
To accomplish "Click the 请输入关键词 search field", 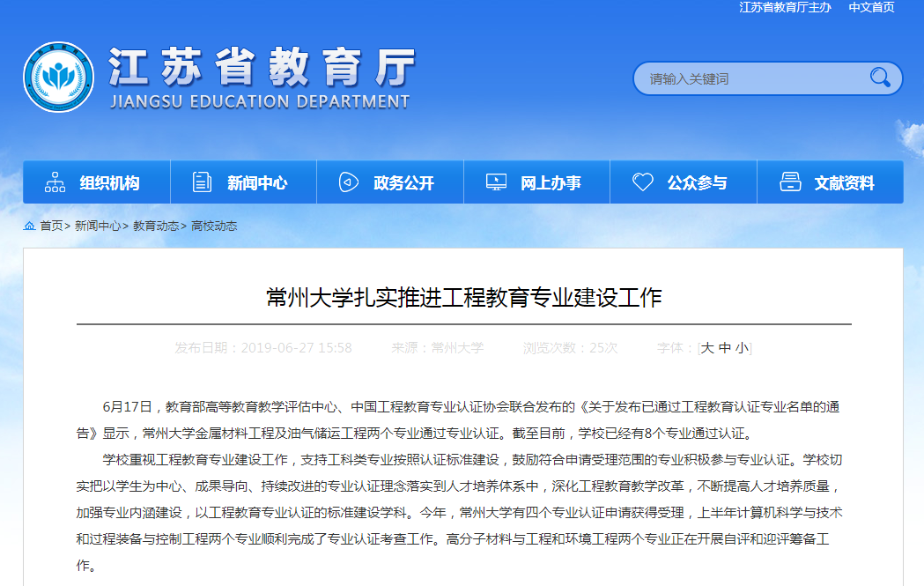I will coord(749,78).
